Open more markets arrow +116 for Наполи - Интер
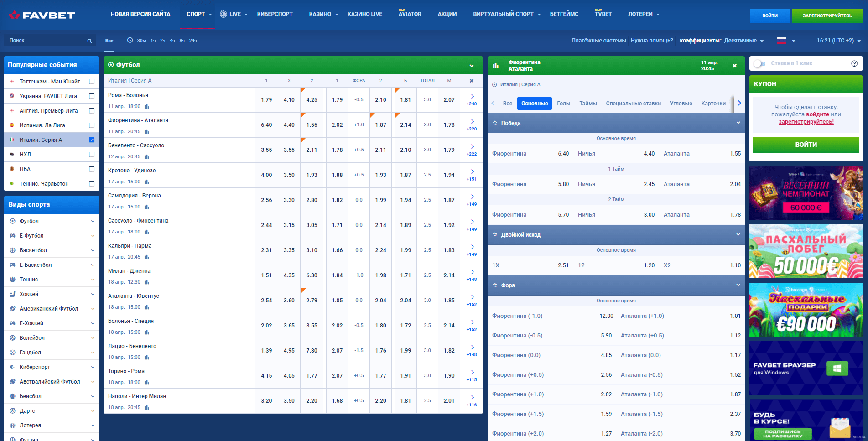 pyautogui.click(x=472, y=400)
